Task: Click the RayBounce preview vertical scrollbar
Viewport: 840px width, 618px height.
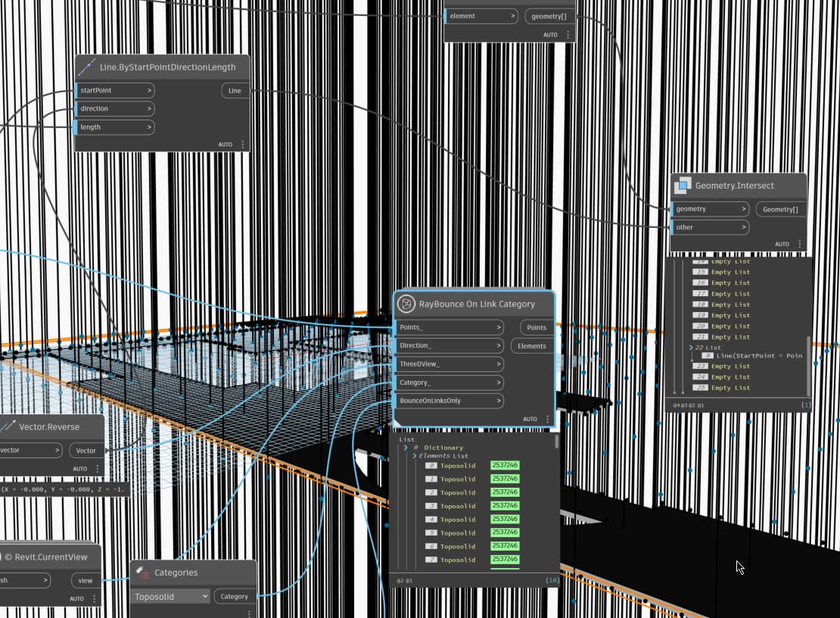Action: (x=557, y=442)
